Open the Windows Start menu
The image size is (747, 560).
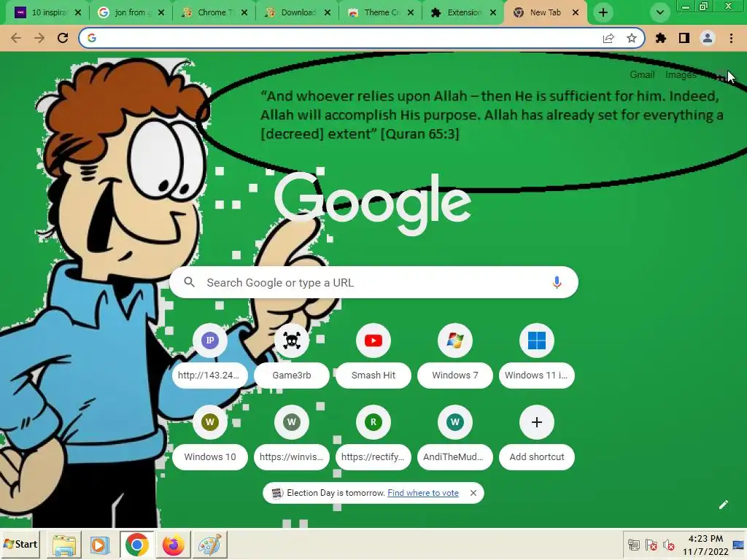pyautogui.click(x=20, y=544)
